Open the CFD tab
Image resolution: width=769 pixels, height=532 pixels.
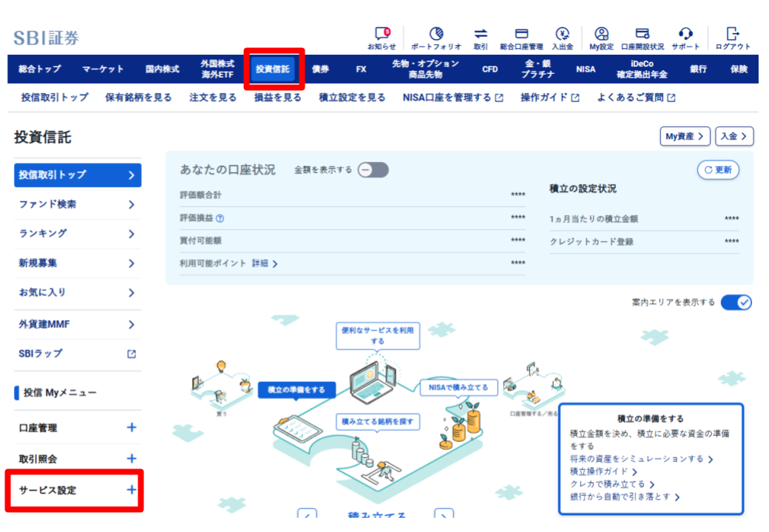489,69
